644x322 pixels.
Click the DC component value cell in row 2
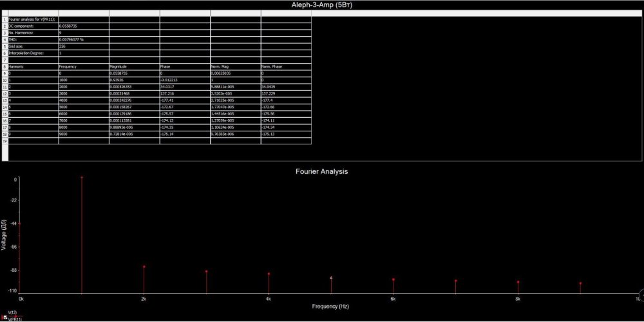83,26
